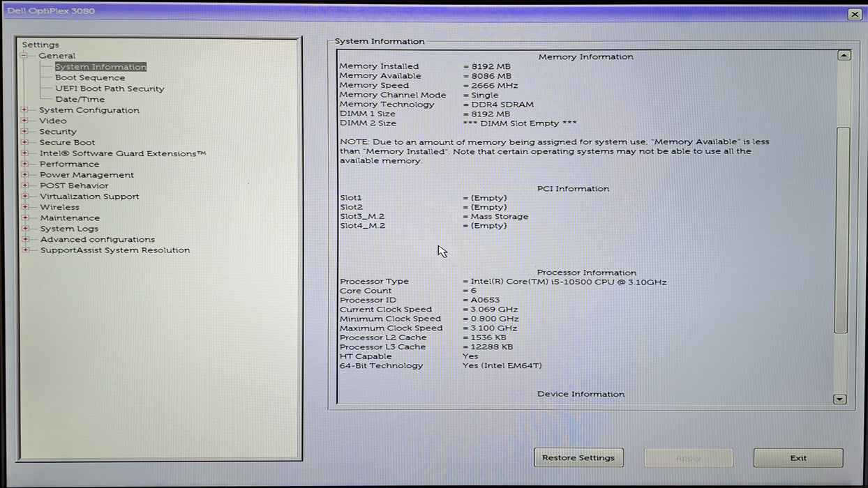Image resolution: width=868 pixels, height=488 pixels.
Task: Select the Virtualization Support label
Action: 89,197
